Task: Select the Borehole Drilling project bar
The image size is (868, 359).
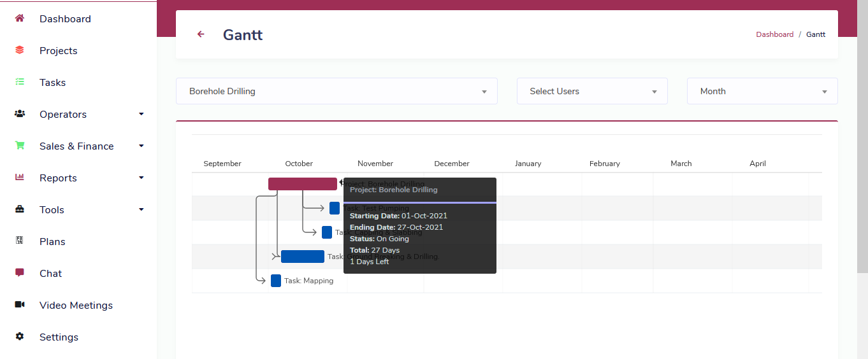Action: [x=302, y=184]
